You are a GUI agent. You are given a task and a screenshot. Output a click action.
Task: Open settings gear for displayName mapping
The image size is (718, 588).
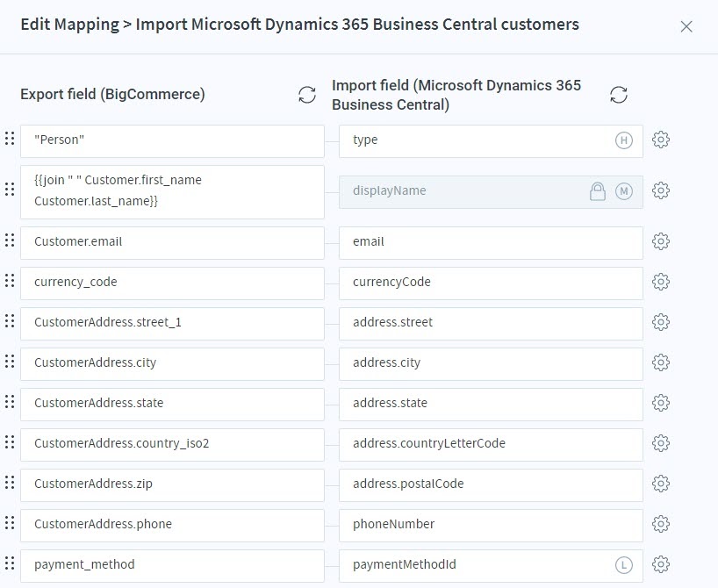661,190
